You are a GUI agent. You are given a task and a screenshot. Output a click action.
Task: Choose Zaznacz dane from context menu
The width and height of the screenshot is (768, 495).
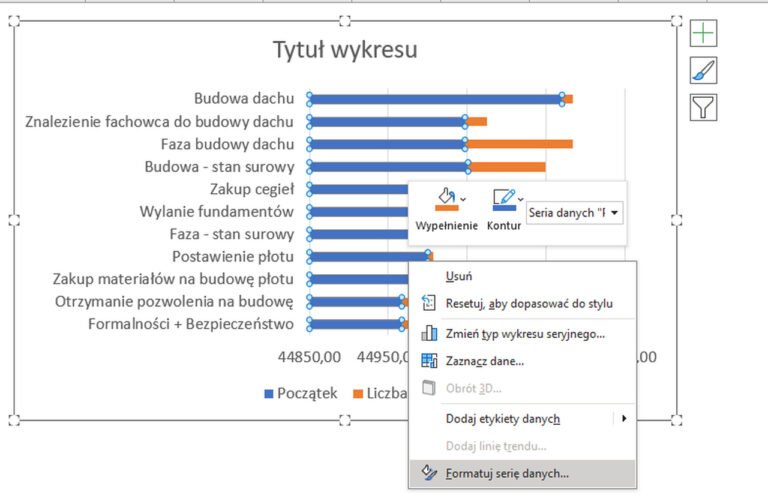click(523, 361)
